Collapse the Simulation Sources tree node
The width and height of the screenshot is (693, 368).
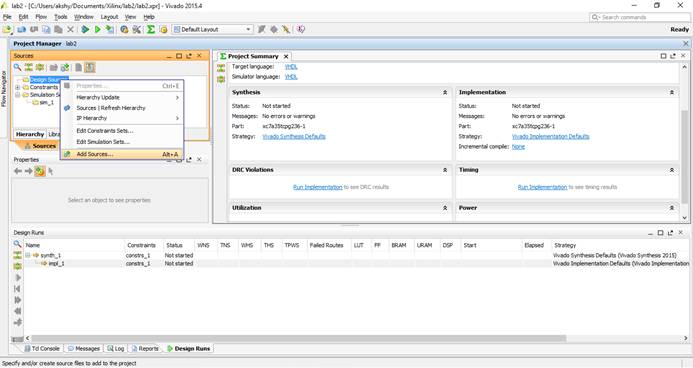pos(18,95)
